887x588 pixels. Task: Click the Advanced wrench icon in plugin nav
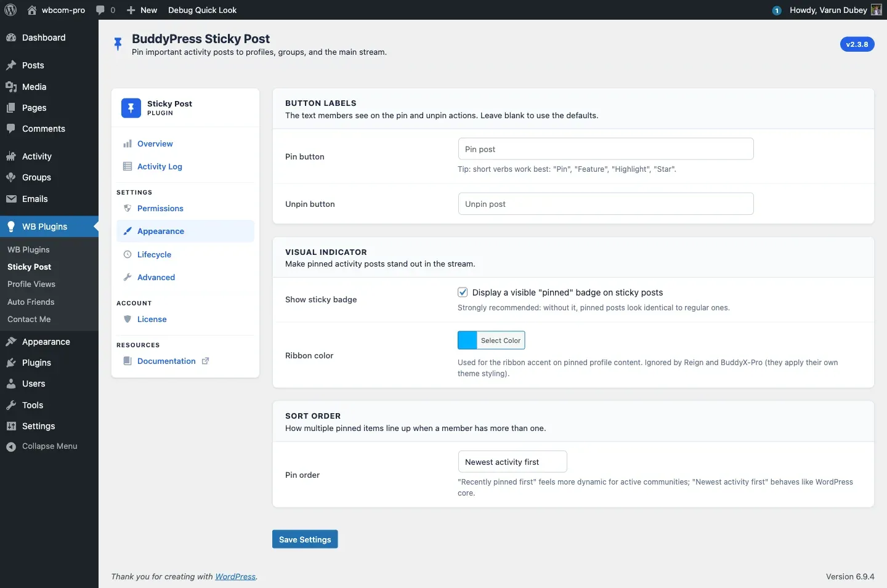128,277
